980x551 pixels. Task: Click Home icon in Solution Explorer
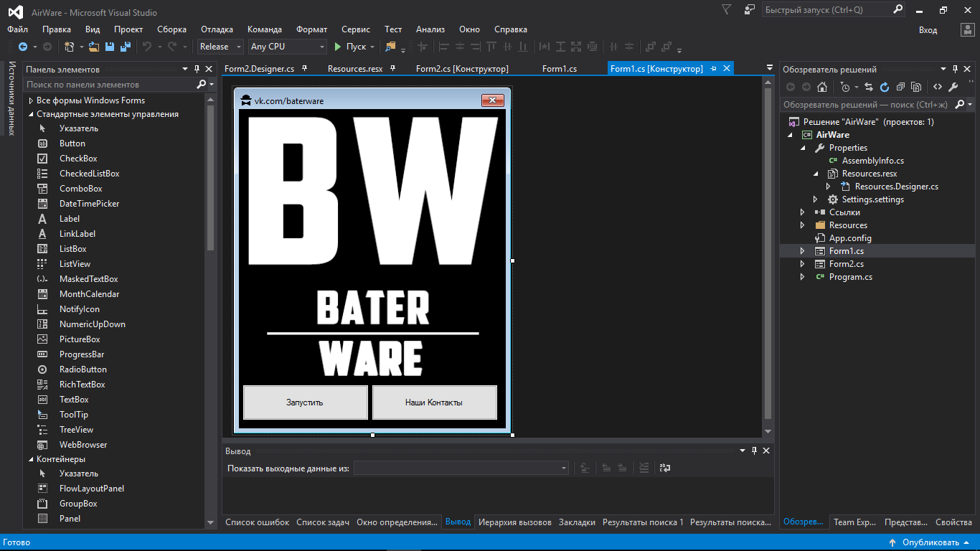pos(822,87)
